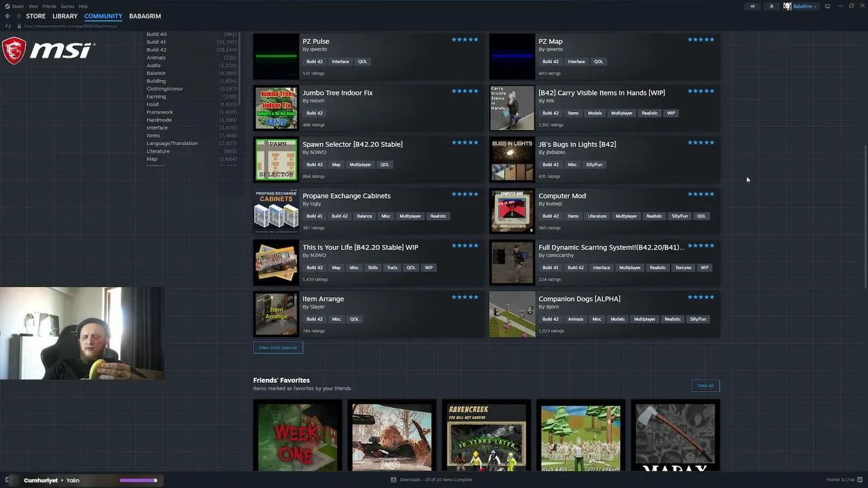
Task: Open the notifications bell
Action: pos(771,6)
